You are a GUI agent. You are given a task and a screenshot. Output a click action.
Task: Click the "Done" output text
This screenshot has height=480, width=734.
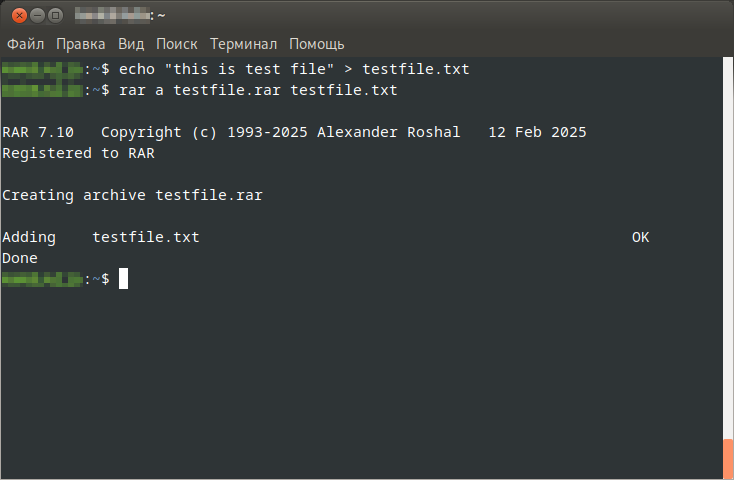click(20, 258)
